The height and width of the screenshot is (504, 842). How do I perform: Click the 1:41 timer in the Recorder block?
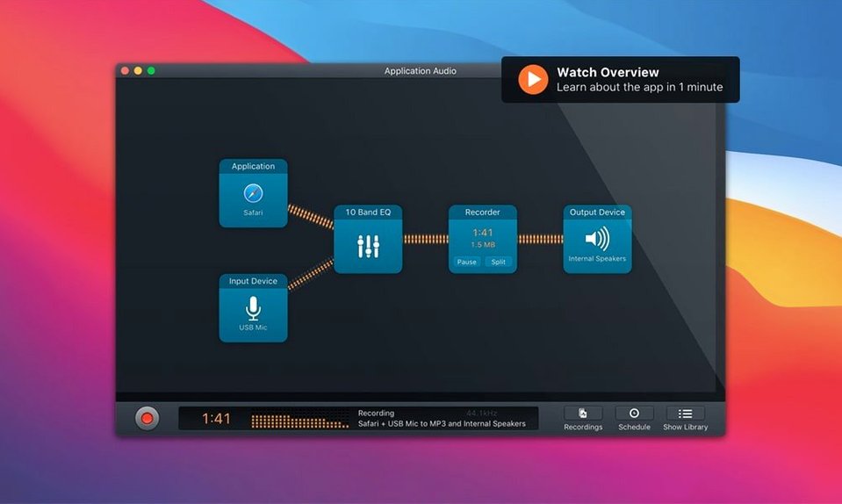point(483,233)
